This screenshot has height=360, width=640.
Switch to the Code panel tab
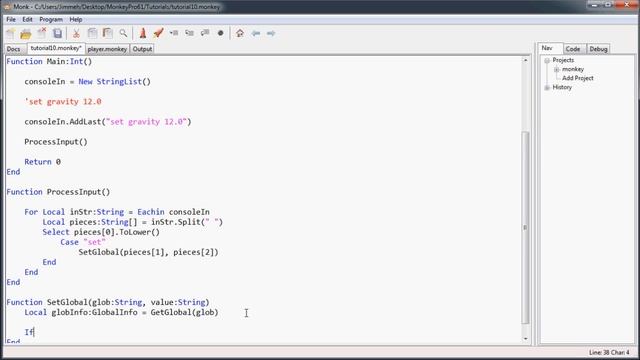(x=573, y=49)
